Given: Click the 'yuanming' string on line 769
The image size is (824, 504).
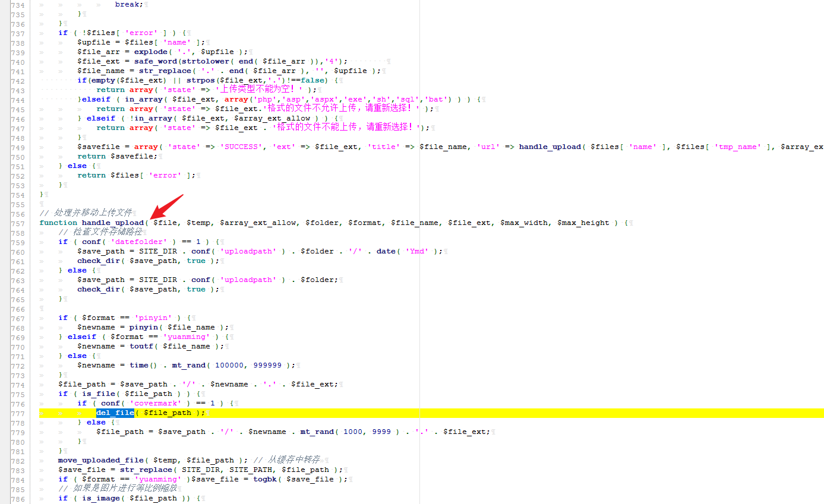Looking at the screenshot, I should (188, 336).
